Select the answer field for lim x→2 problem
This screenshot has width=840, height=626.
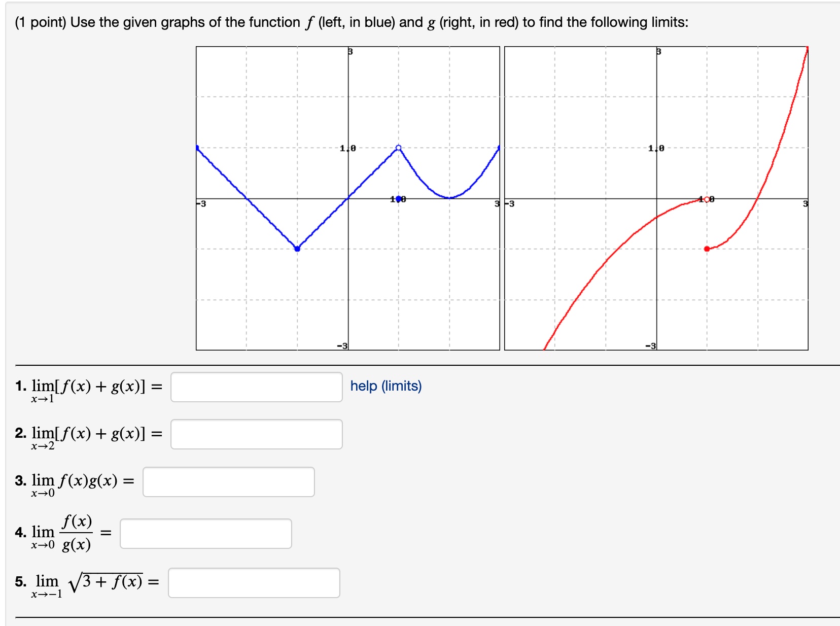tap(256, 434)
